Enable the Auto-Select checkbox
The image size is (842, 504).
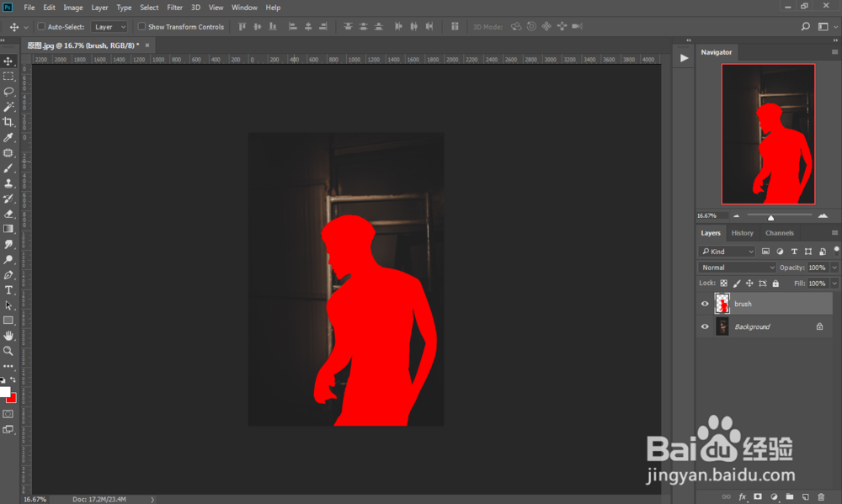(x=40, y=26)
